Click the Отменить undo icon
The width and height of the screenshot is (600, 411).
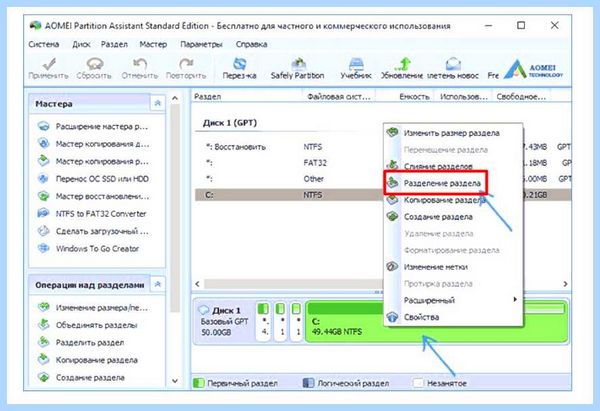click(x=140, y=68)
